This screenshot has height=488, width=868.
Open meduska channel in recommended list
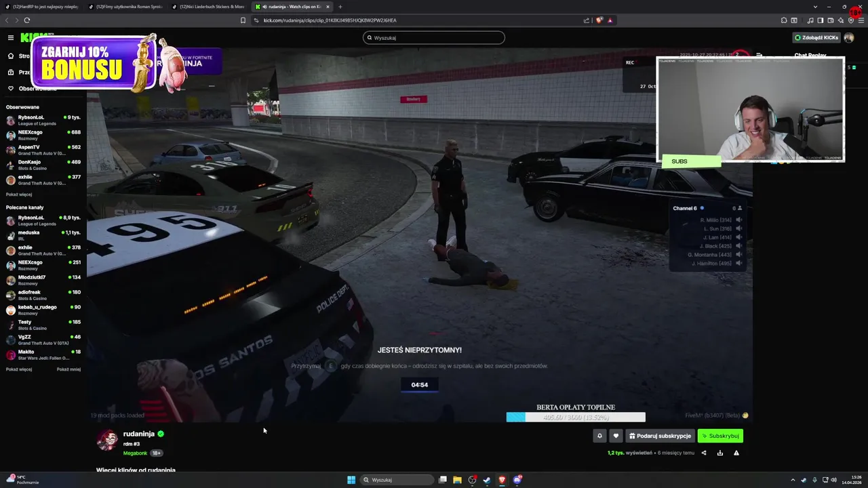click(x=43, y=235)
